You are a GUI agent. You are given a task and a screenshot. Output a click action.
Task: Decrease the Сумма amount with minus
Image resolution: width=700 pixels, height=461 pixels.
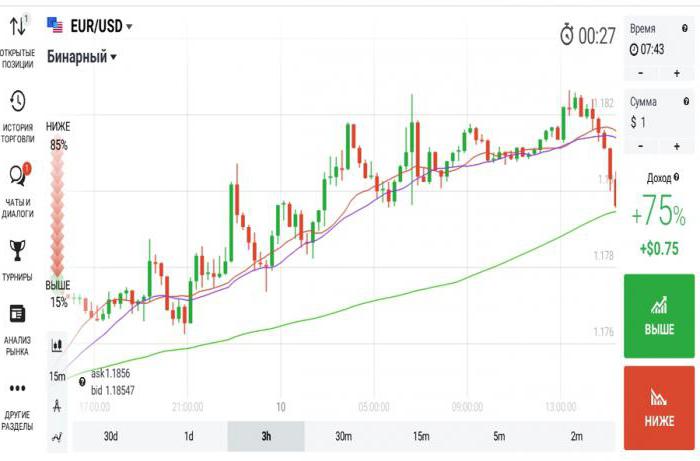[x=641, y=146]
